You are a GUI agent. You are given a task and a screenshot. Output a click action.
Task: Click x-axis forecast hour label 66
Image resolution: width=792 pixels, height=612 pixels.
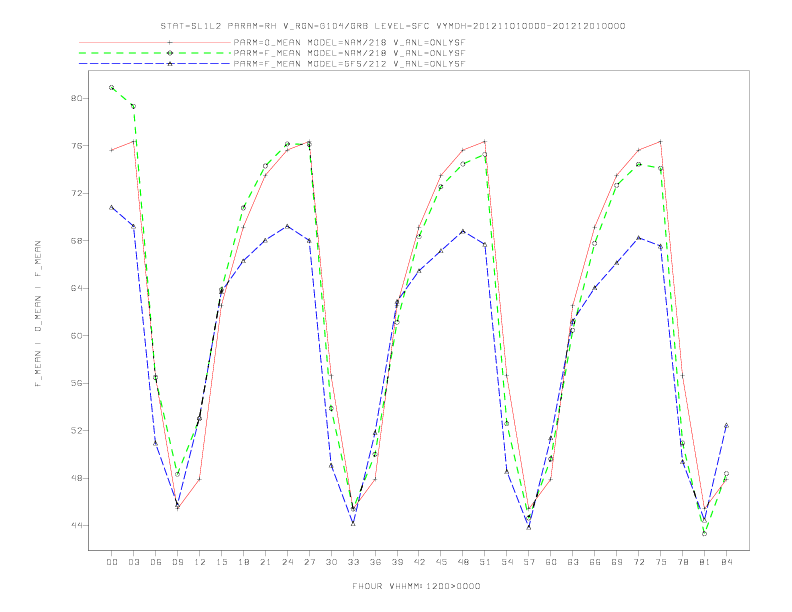595,562
